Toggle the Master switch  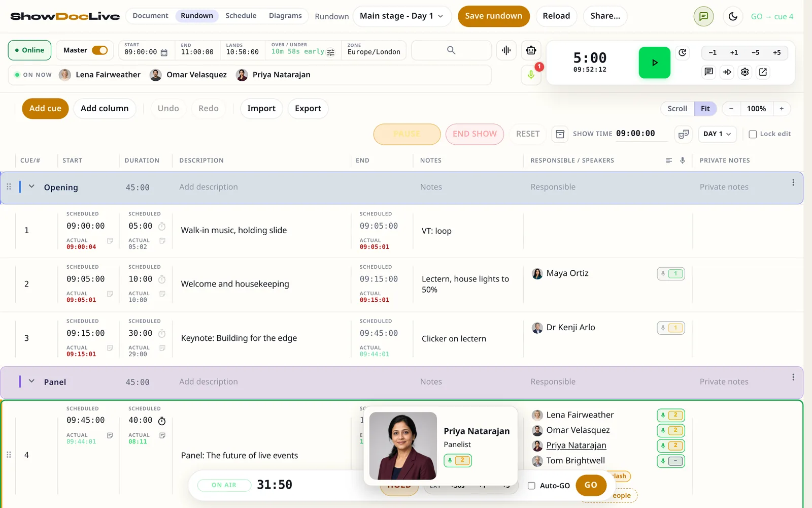(99, 50)
